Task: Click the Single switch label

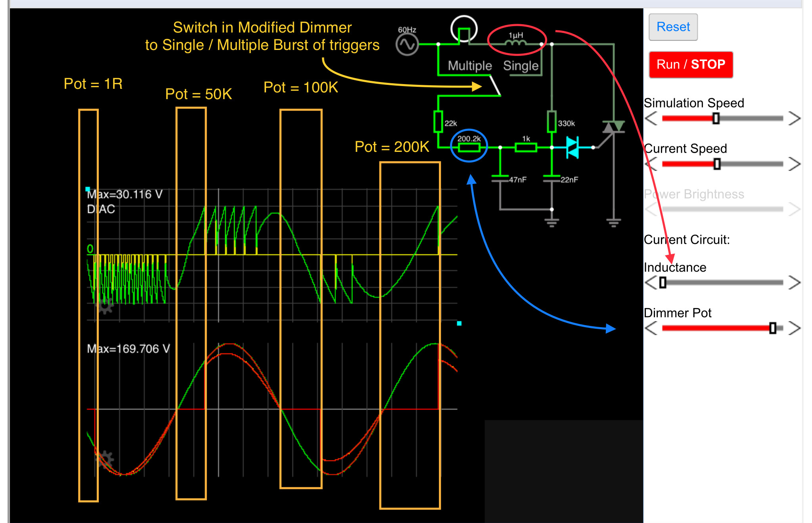Action: [521, 66]
